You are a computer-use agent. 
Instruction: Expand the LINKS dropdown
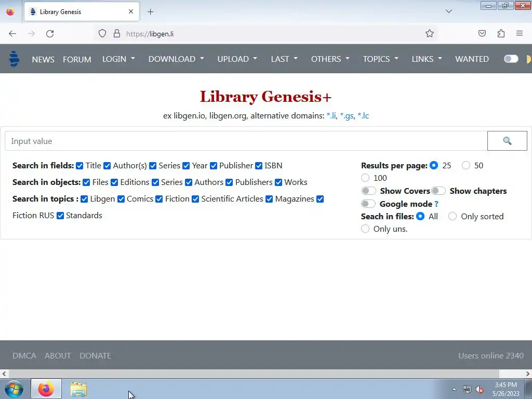click(x=427, y=59)
